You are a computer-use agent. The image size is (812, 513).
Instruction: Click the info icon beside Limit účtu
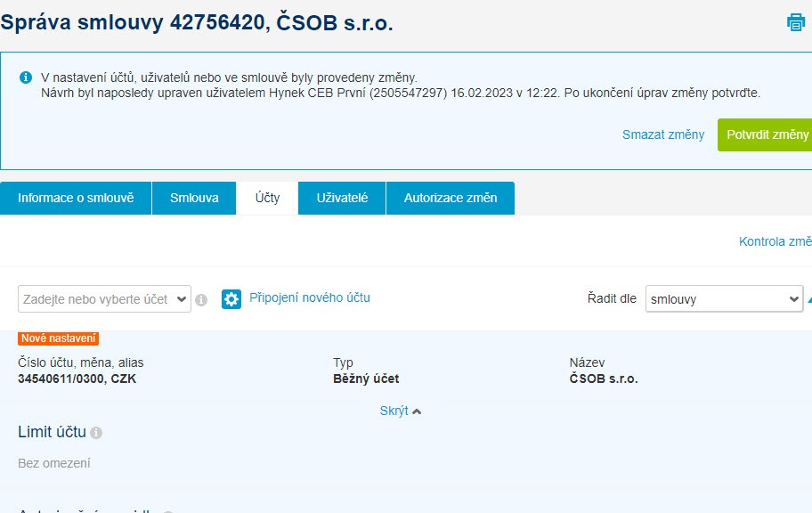(96, 433)
